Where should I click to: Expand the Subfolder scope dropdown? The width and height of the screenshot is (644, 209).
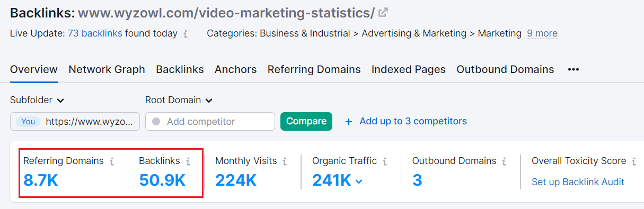[x=37, y=100]
